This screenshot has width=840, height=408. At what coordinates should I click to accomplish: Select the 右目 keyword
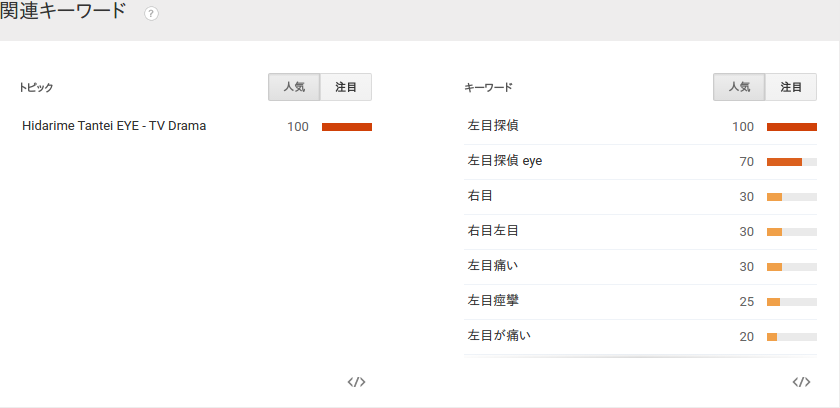[480, 196]
